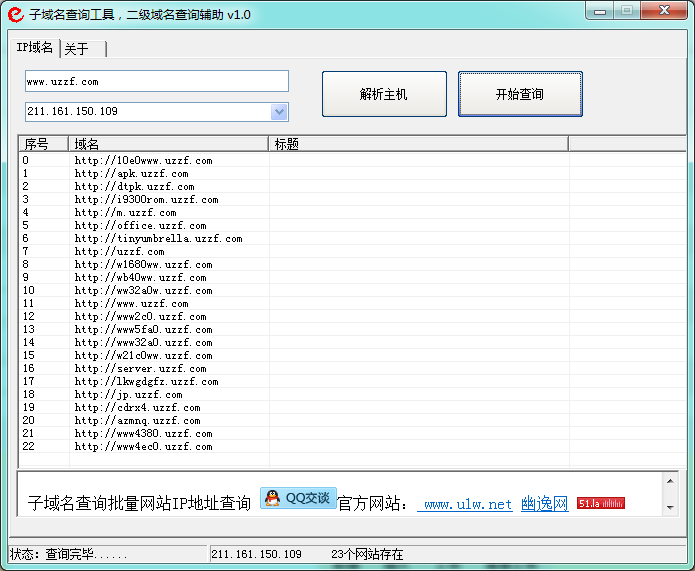Open the 关于 tab
This screenshot has width=695, height=571.
pyautogui.click(x=83, y=49)
